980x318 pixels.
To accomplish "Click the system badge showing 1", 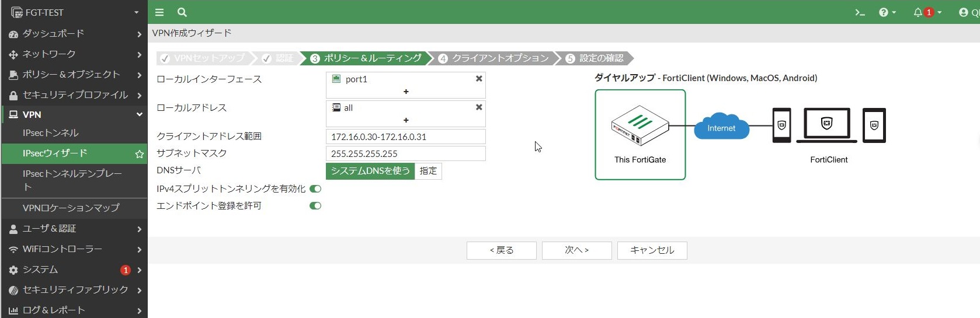I will coord(126,270).
